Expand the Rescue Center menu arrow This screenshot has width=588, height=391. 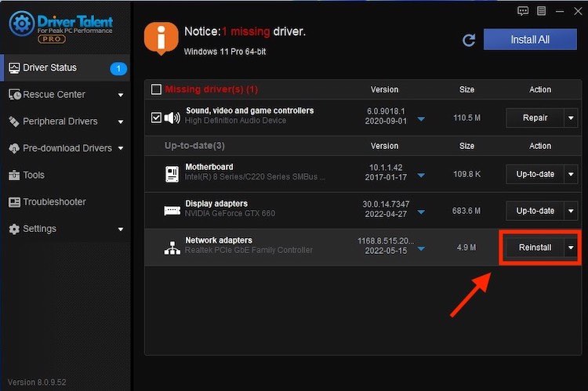pos(121,96)
